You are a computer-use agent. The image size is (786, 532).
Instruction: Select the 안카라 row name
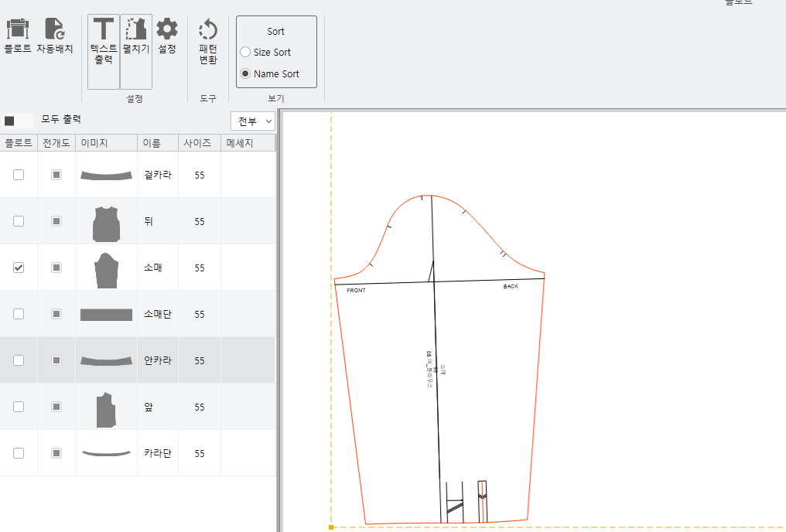click(158, 360)
